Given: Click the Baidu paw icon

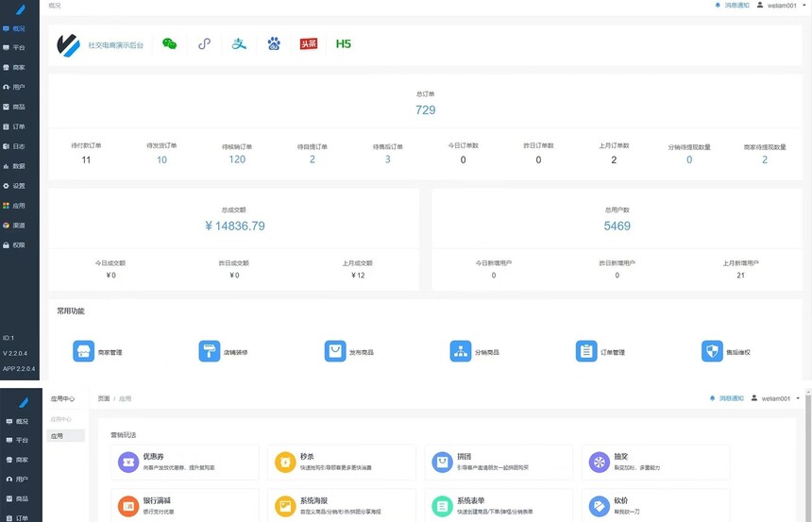Looking at the screenshot, I should [274, 43].
